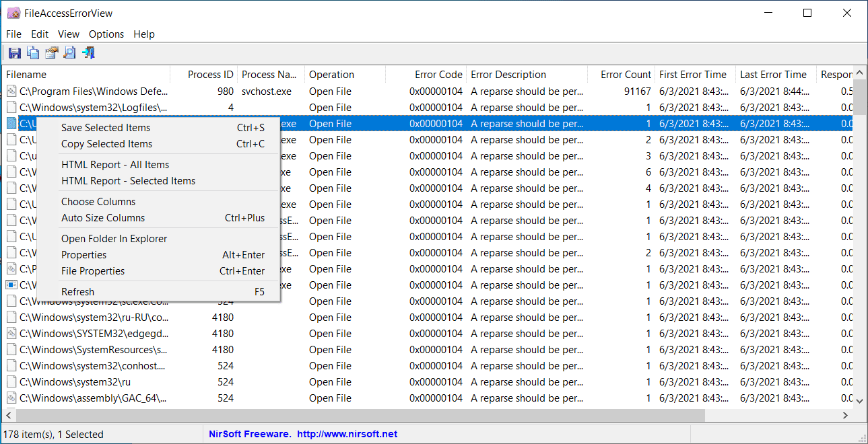Open the Edit menu
This screenshot has width=868, height=444.
pos(40,34)
